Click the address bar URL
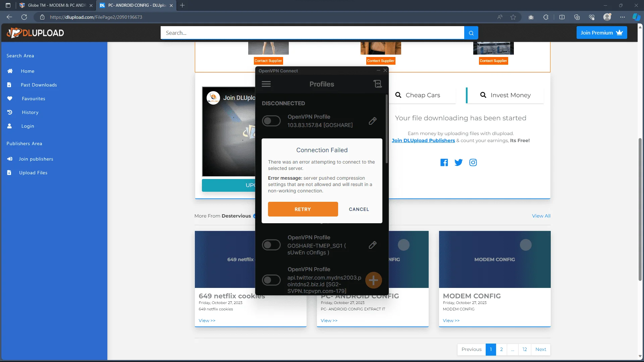Viewport: 644px width, 362px height. (x=96, y=17)
